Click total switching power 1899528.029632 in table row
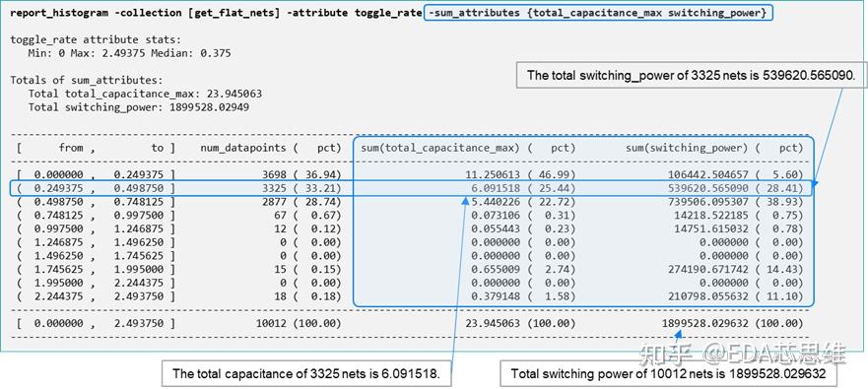Image resolution: width=868 pixels, height=389 pixels. pos(705,324)
